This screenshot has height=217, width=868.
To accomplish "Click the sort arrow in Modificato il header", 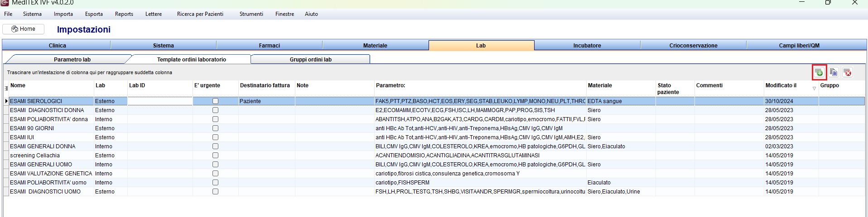I will tap(814, 88).
